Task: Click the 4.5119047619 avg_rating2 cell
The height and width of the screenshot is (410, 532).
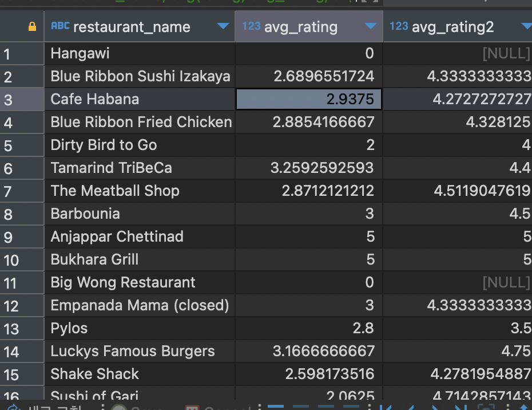Action: (x=458, y=191)
